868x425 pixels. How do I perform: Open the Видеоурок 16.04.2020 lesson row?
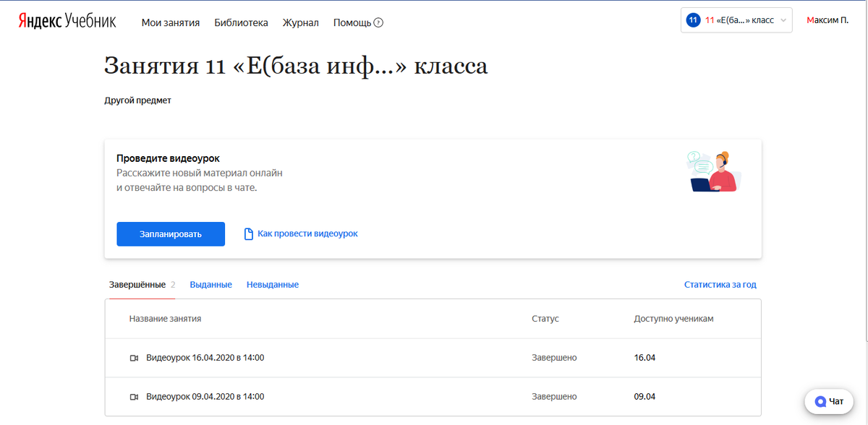point(205,357)
